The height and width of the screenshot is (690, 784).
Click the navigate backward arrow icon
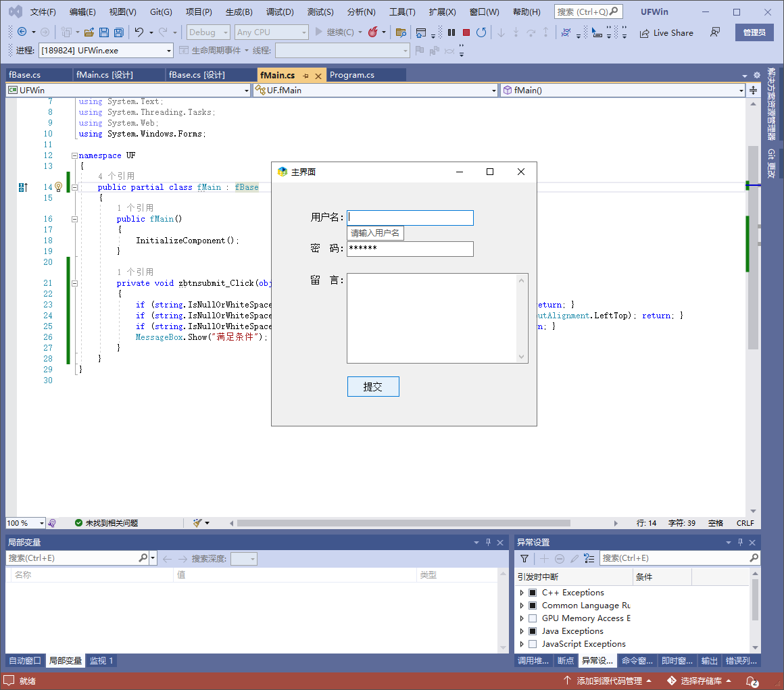(x=22, y=32)
